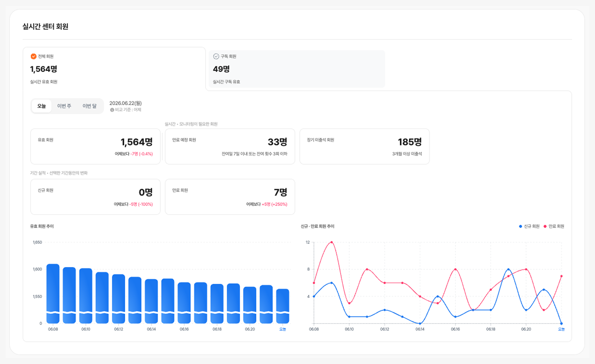Switch period to 이번 주 tab
This screenshot has height=364, width=595.
[64, 106]
